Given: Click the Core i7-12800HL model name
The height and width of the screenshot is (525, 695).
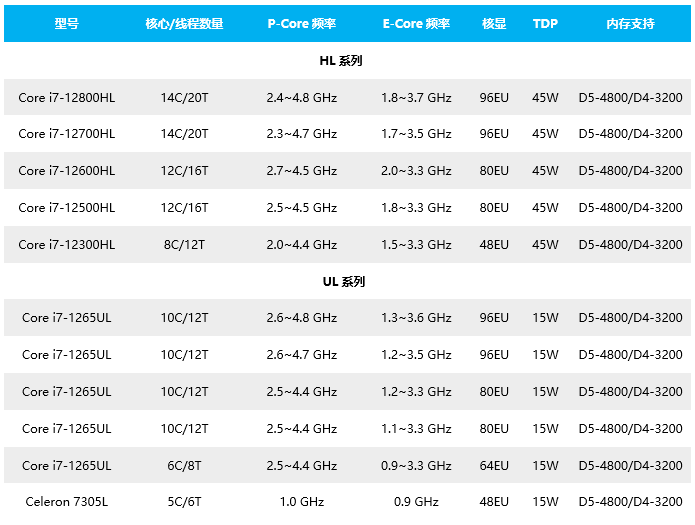Looking at the screenshot, I should [x=66, y=98].
